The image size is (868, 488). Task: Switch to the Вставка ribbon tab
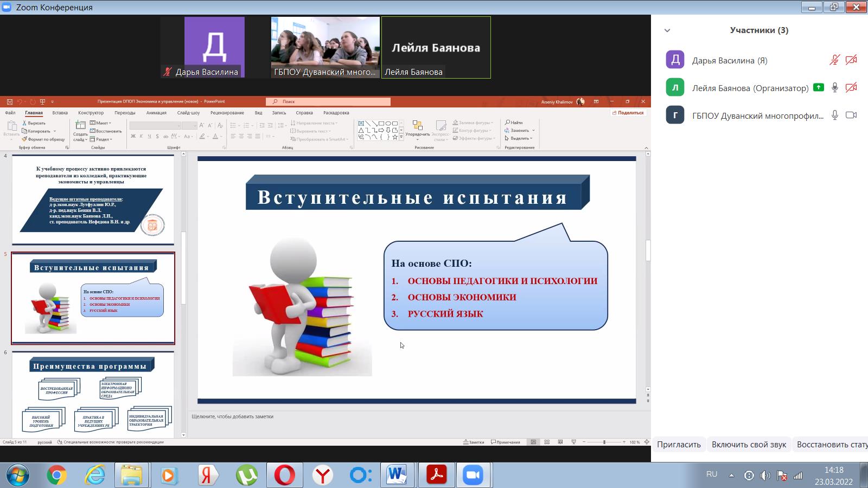click(60, 113)
